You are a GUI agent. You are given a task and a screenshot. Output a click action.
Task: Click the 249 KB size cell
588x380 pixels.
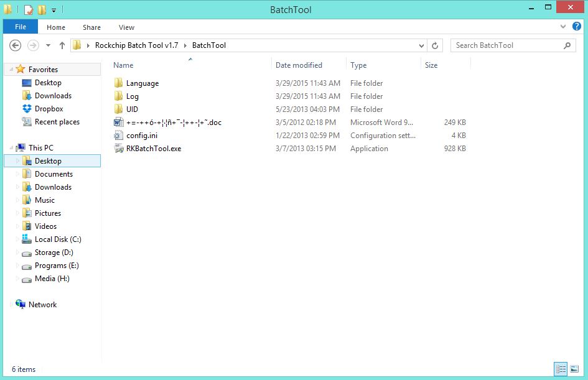tap(455, 123)
